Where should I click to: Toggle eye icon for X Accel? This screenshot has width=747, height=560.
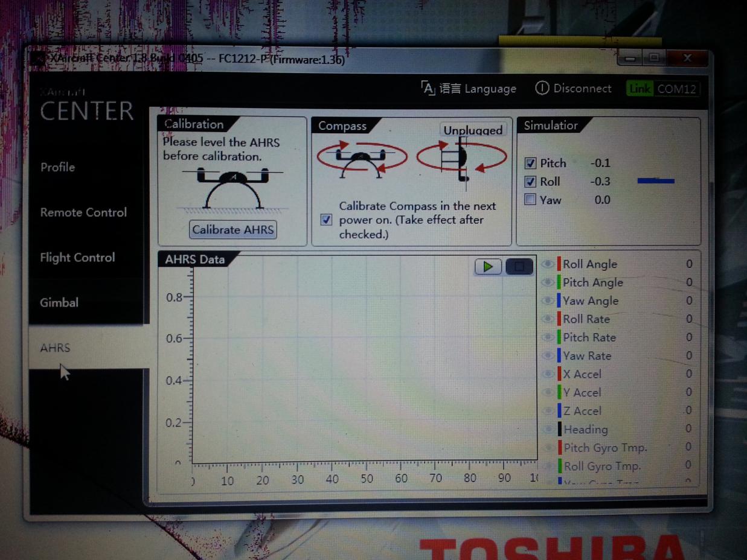[548, 374]
